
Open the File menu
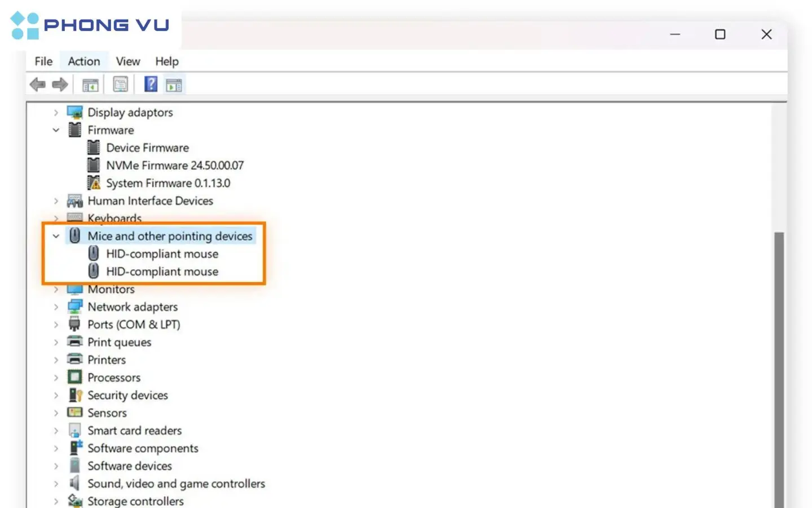[43, 61]
